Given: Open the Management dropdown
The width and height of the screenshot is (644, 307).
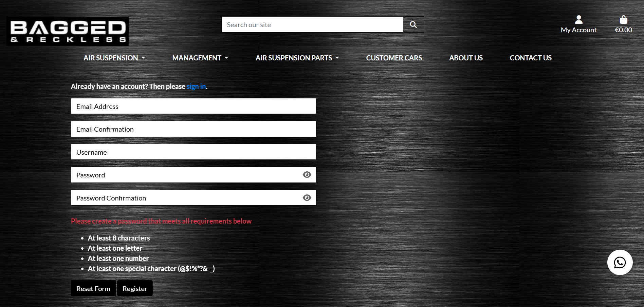Looking at the screenshot, I should (200, 58).
